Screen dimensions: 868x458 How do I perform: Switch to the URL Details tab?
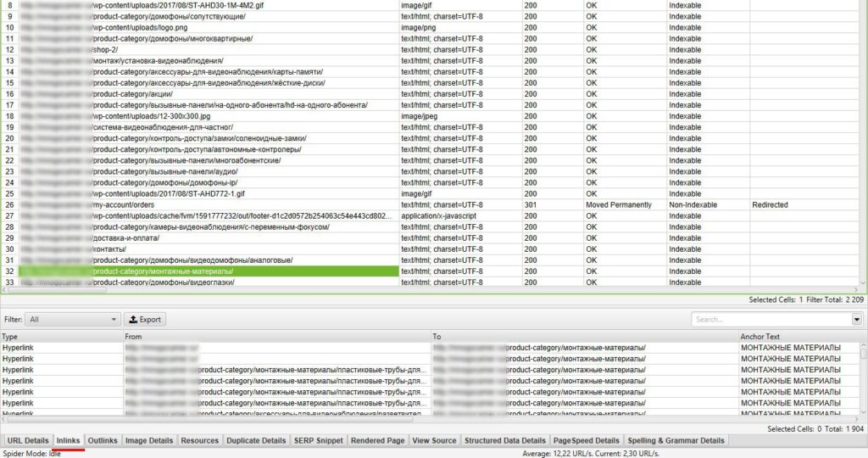(28, 440)
